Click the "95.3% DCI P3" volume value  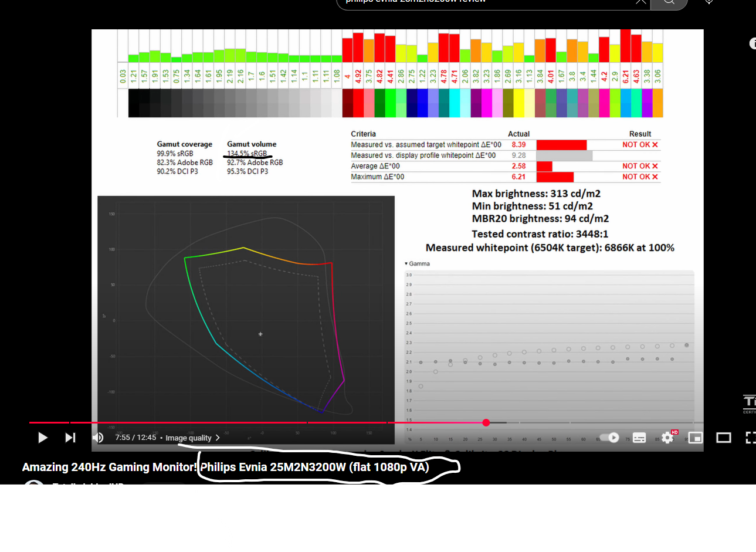[x=248, y=172]
